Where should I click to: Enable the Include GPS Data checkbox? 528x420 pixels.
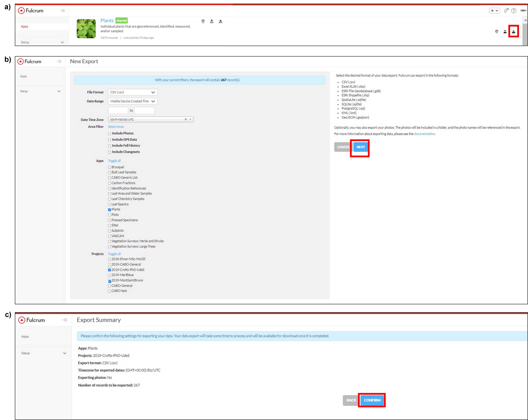point(110,140)
